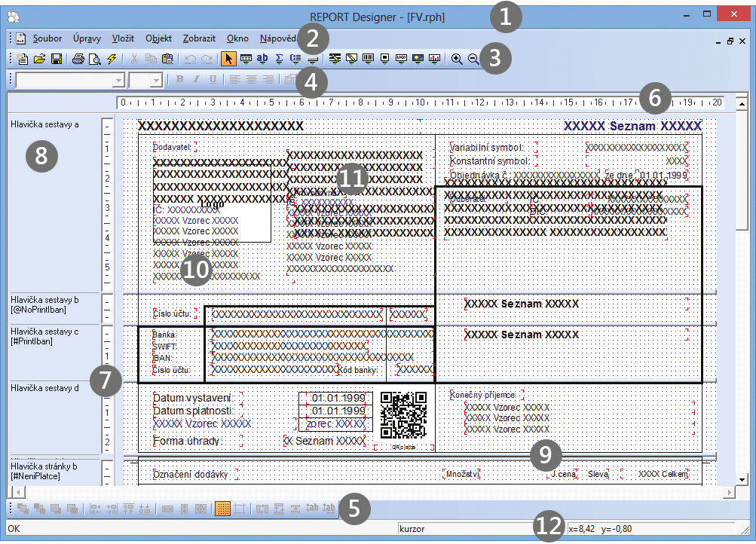This screenshot has width=756, height=544.
Task: Select the 'ab' text insertion tool
Action: [x=262, y=59]
